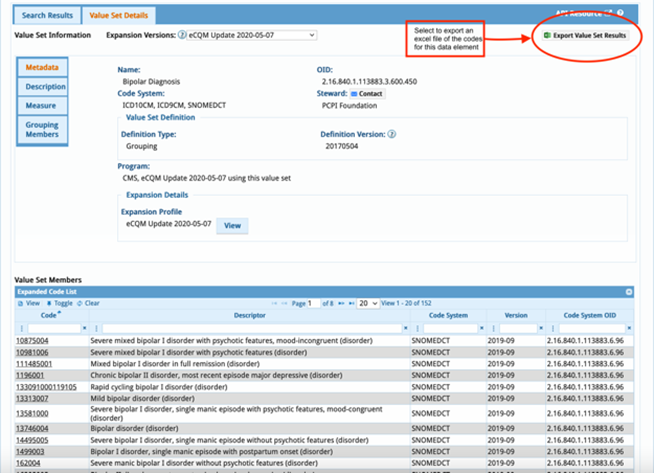Image resolution: width=654 pixels, height=473 pixels.
Task: Switch to the Search Results tab
Action: [47, 15]
